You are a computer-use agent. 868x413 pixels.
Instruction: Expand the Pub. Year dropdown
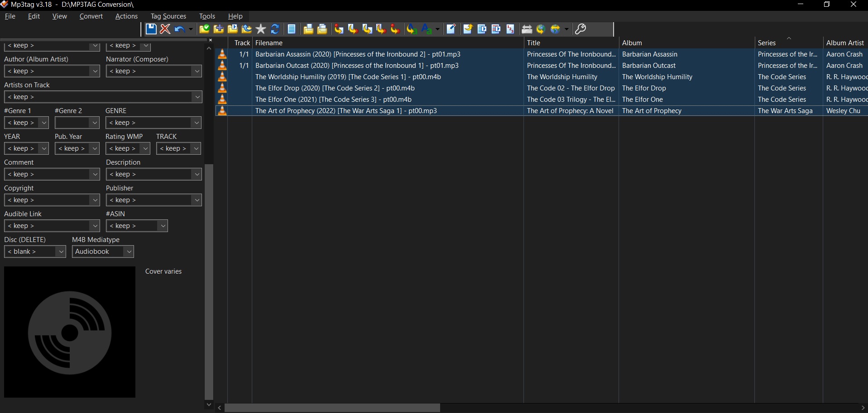(95, 148)
